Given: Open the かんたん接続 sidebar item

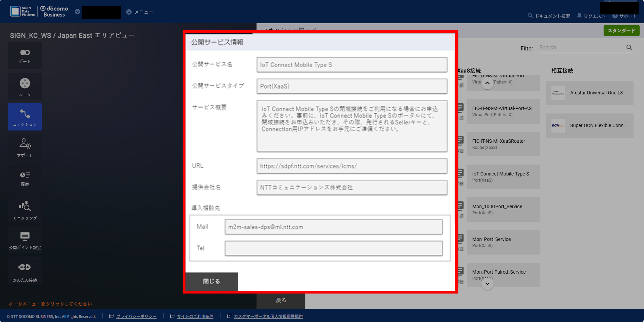Looking at the screenshot, I should (25, 271).
